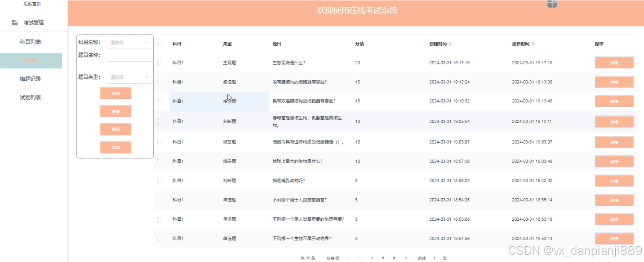Sort by 更新时间 using its sort arrows
Screen dimensions: 644x262
533,44
